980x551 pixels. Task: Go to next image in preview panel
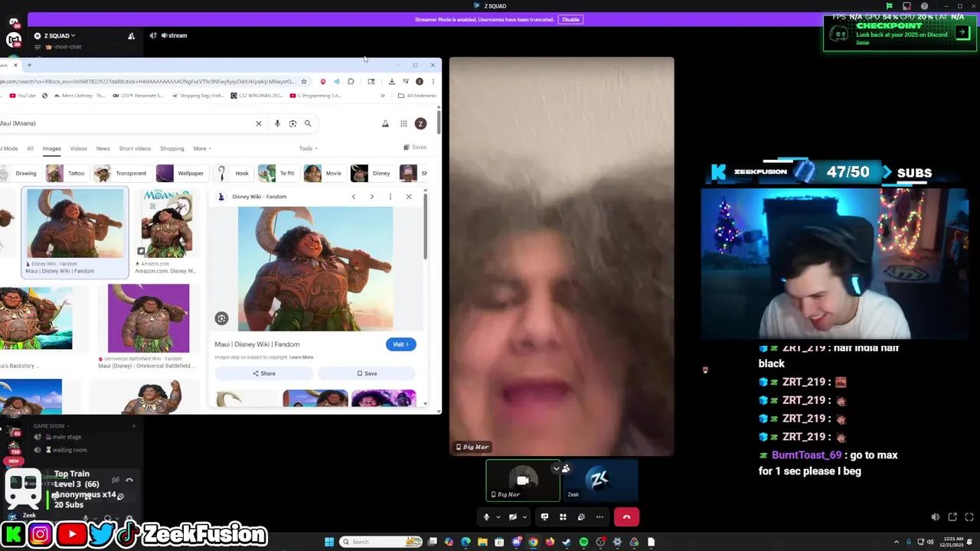pyautogui.click(x=371, y=197)
